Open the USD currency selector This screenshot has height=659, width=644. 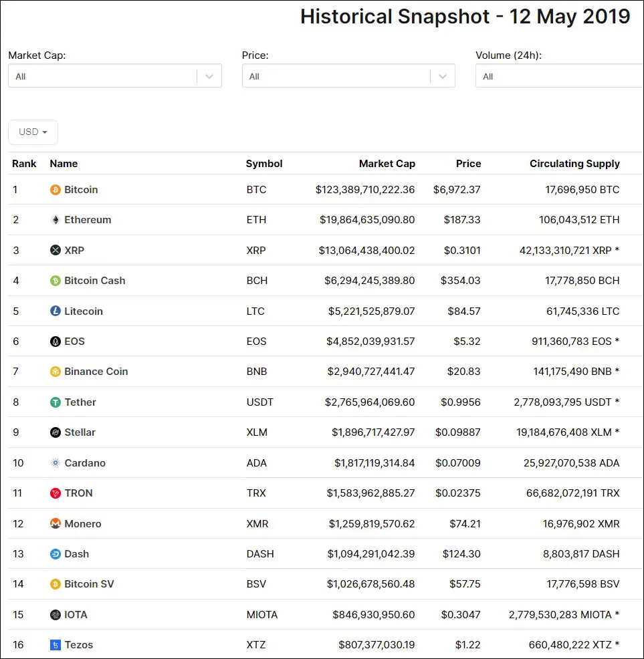[33, 132]
